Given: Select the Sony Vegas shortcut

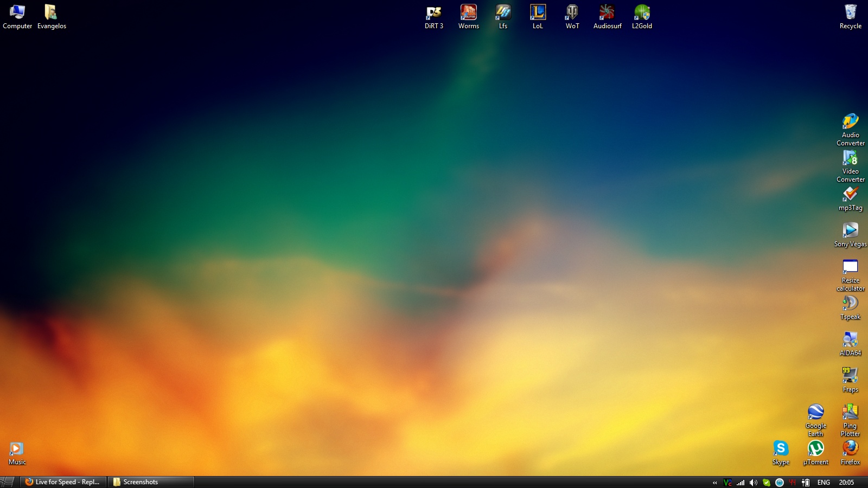Looking at the screenshot, I should pyautogui.click(x=851, y=235).
